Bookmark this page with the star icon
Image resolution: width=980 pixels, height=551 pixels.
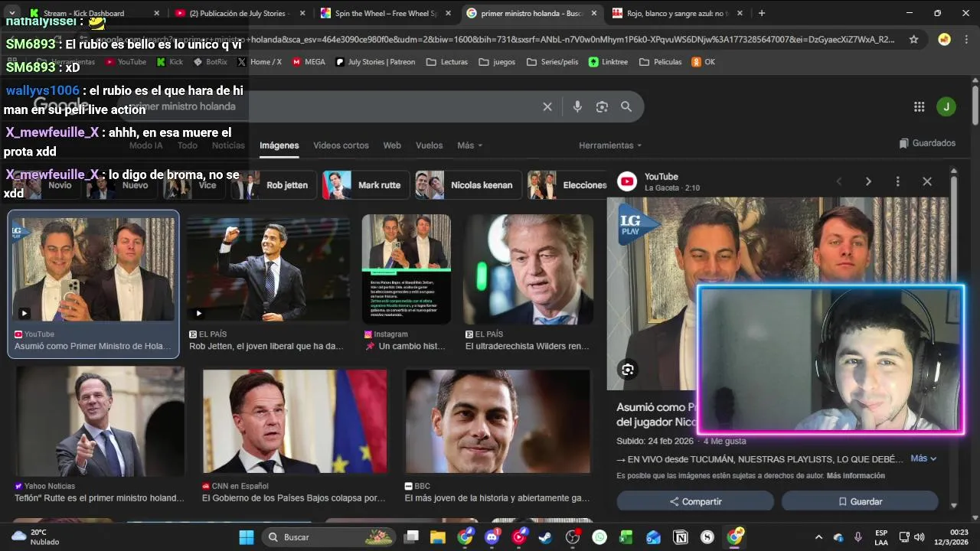(913, 40)
